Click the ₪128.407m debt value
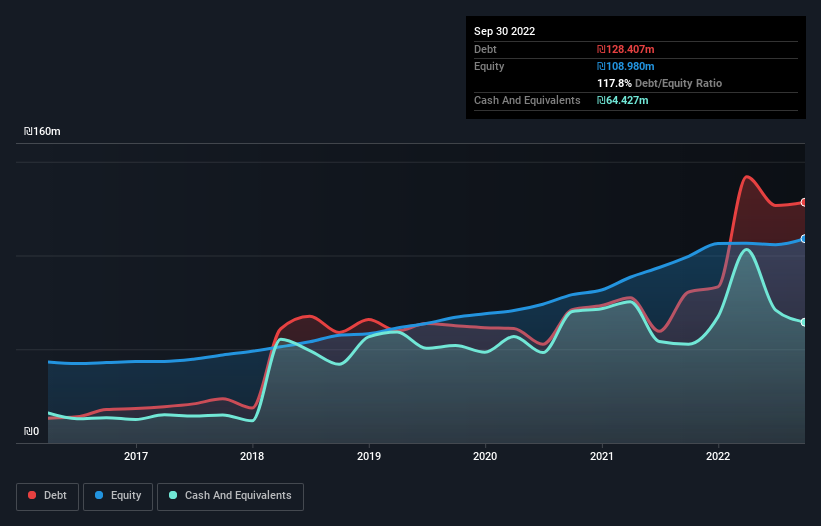This screenshot has width=821, height=526. coord(626,49)
